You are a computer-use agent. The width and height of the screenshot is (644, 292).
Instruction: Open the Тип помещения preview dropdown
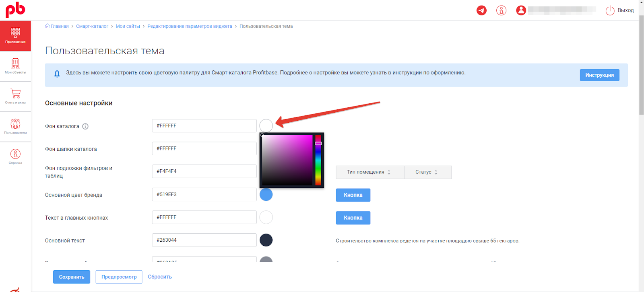coord(370,172)
